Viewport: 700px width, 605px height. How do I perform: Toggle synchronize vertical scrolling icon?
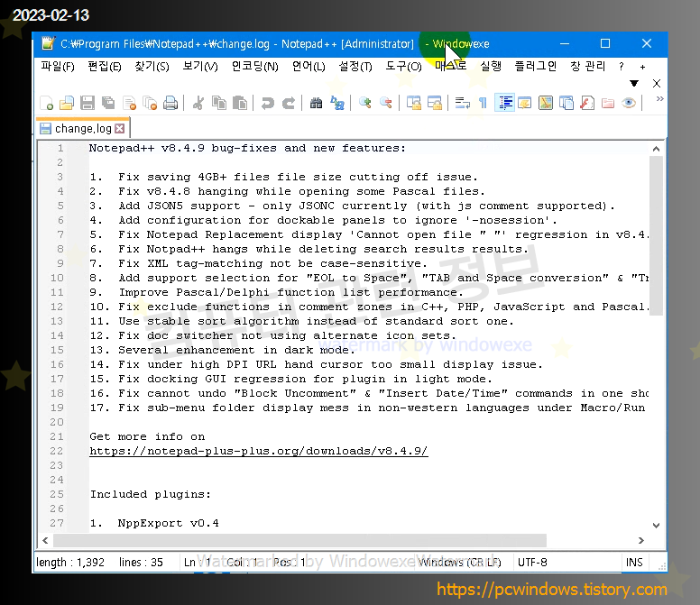(x=414, y=103)
